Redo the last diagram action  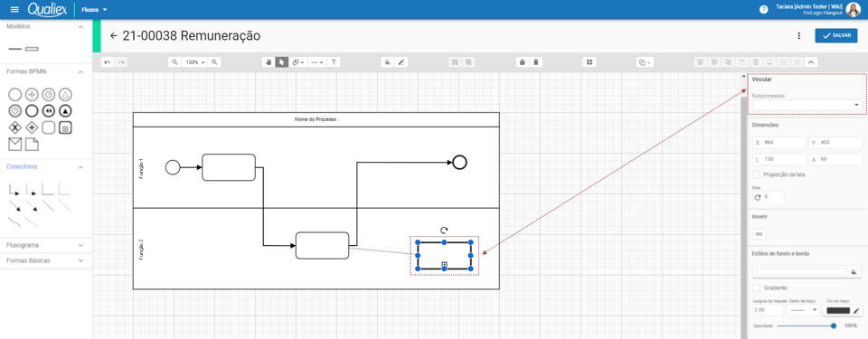120,62
